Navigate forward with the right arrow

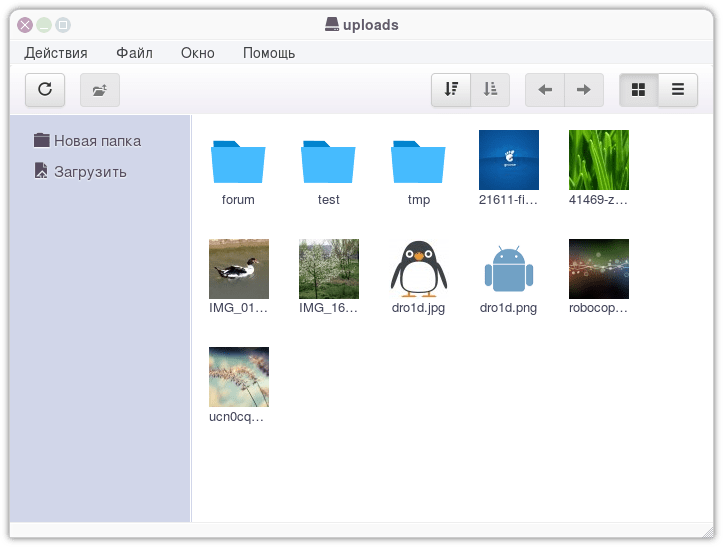tap(584, 89)
